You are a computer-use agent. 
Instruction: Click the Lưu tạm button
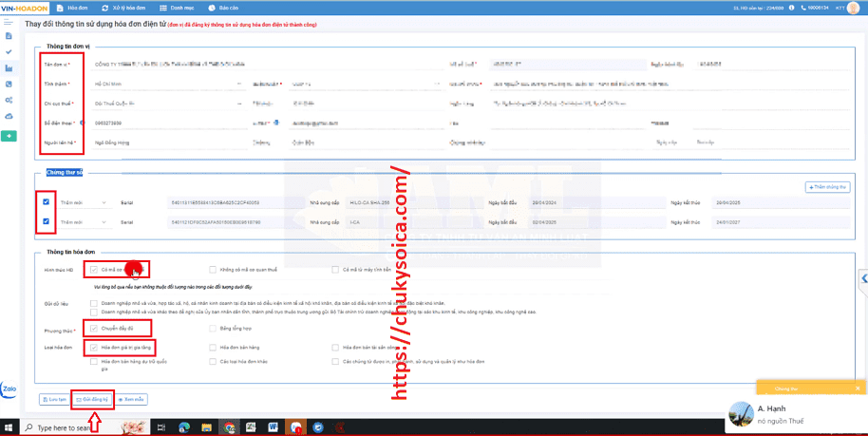54,399
